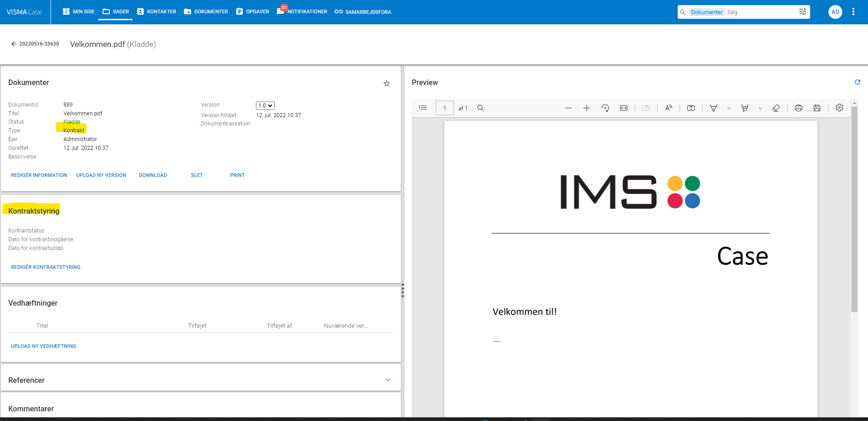Click the Slet button
Image resolution: width=868 pixels, height=421 pixels.
[x=197, y=175]
